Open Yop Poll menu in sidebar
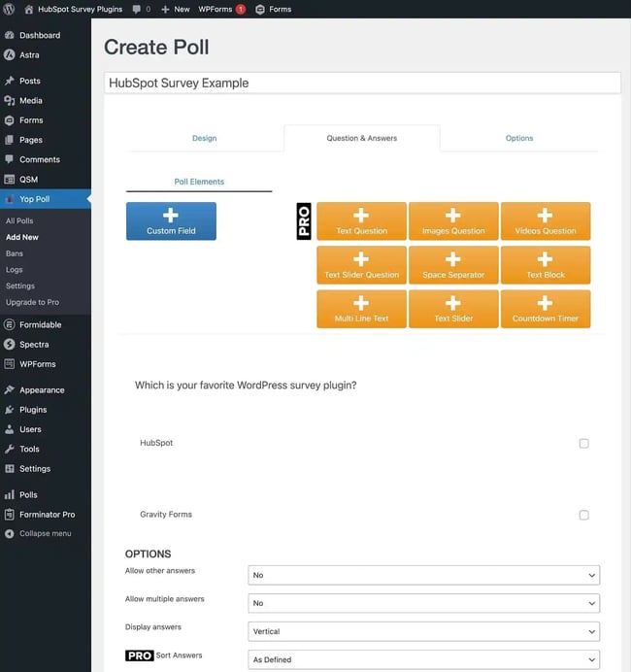This screenshot has height=672, width=631. [46, 199]
